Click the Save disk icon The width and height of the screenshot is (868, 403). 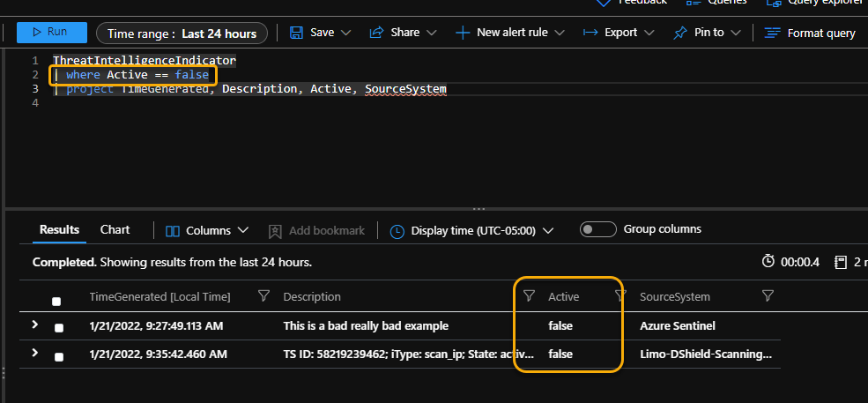297,33
